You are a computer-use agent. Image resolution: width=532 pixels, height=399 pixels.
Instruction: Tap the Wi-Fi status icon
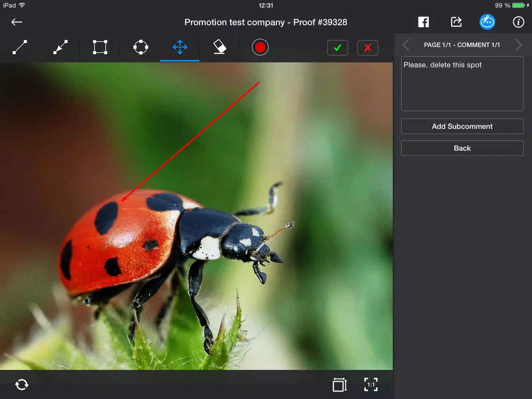click(22, 5)
